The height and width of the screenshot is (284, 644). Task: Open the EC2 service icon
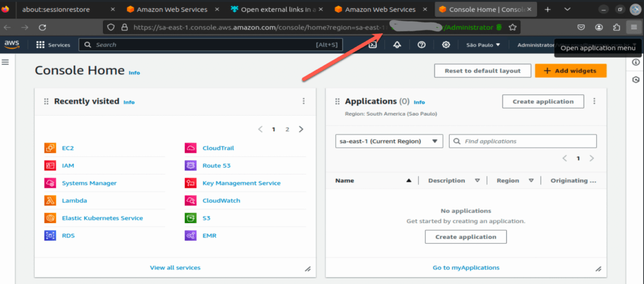(50, 148)
